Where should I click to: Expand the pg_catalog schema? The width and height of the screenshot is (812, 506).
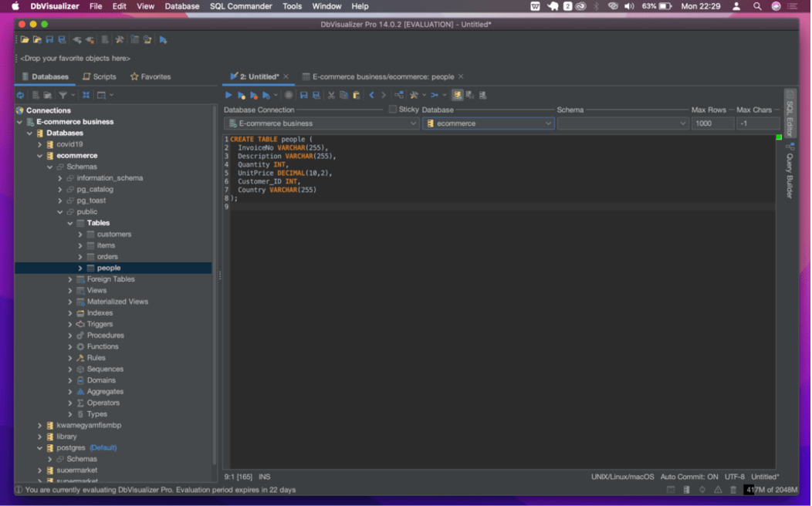[60, 189]
